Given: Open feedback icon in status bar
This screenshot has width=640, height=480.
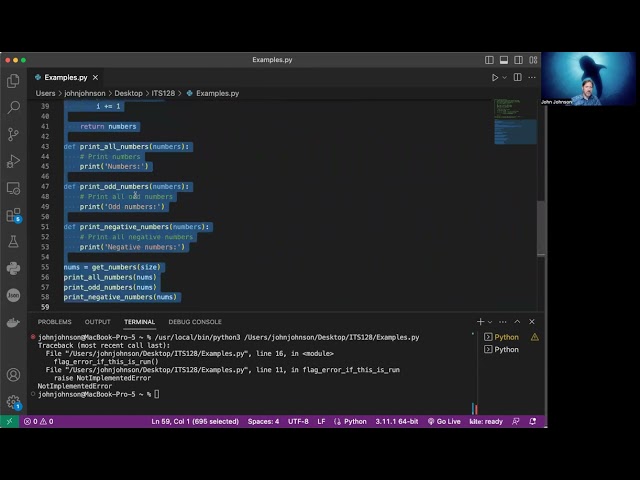Looking at the screenshot, I should pos(516,422).
